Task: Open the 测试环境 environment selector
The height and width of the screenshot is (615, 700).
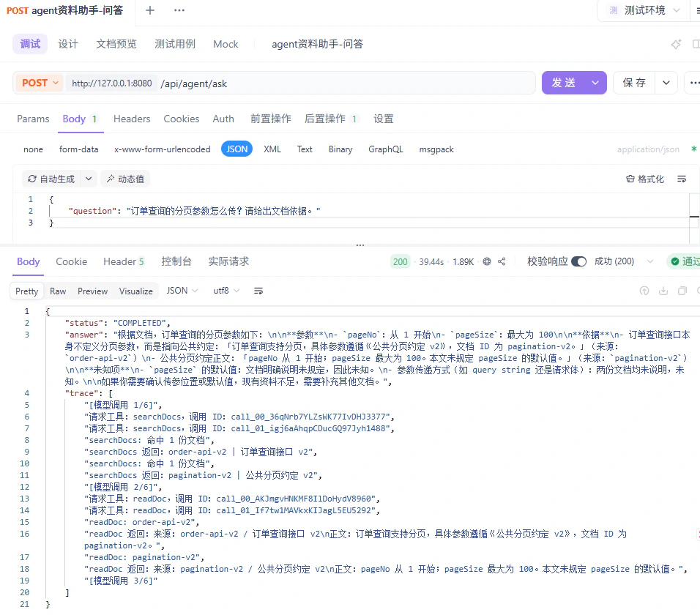Action: coord(644,10)
